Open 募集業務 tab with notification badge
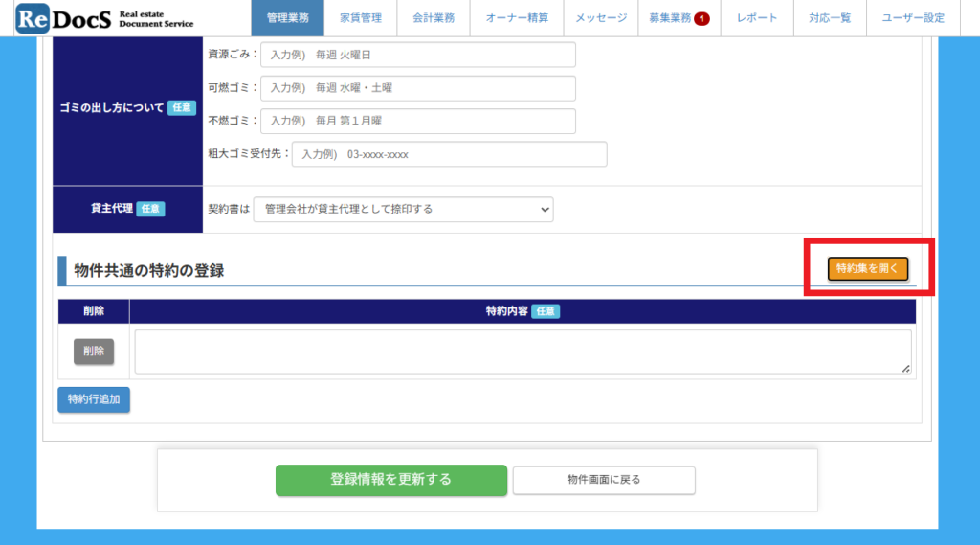Screen dimensions: 980x545 (679, 18)
